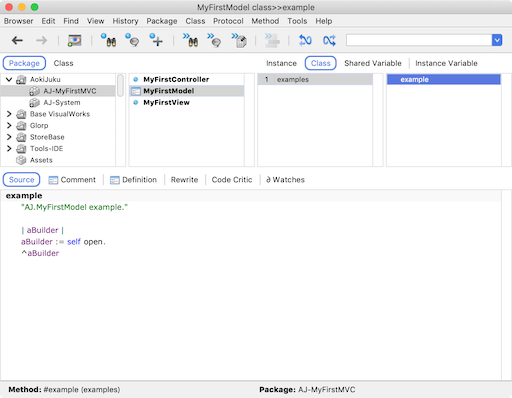Select the Class view toggle beside Package
This screenshot has width=512, height=398.
(x=63, y=63)
